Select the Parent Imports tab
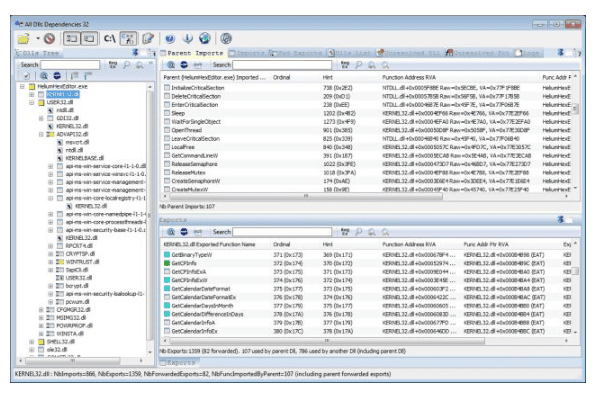Screen dimensions: 603x394 pyautogui.click(x=192, y=53)
